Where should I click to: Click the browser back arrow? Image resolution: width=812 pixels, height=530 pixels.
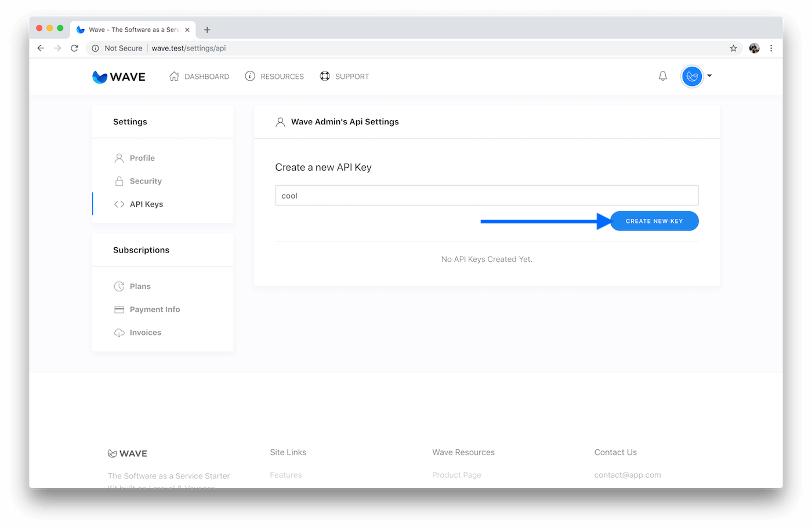[x=41, y=48]
